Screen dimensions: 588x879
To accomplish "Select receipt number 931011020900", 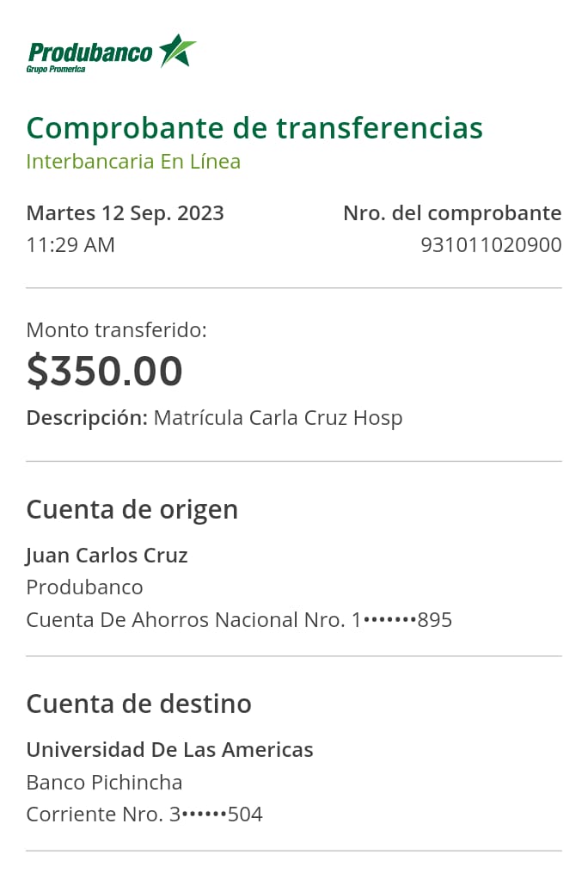I will (x=491, y=245).
